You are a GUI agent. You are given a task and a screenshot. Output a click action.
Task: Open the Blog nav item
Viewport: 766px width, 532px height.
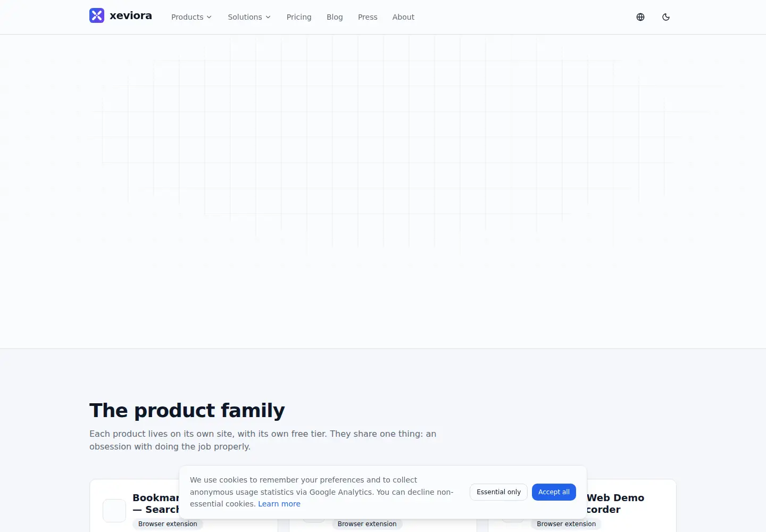(335, 17)
